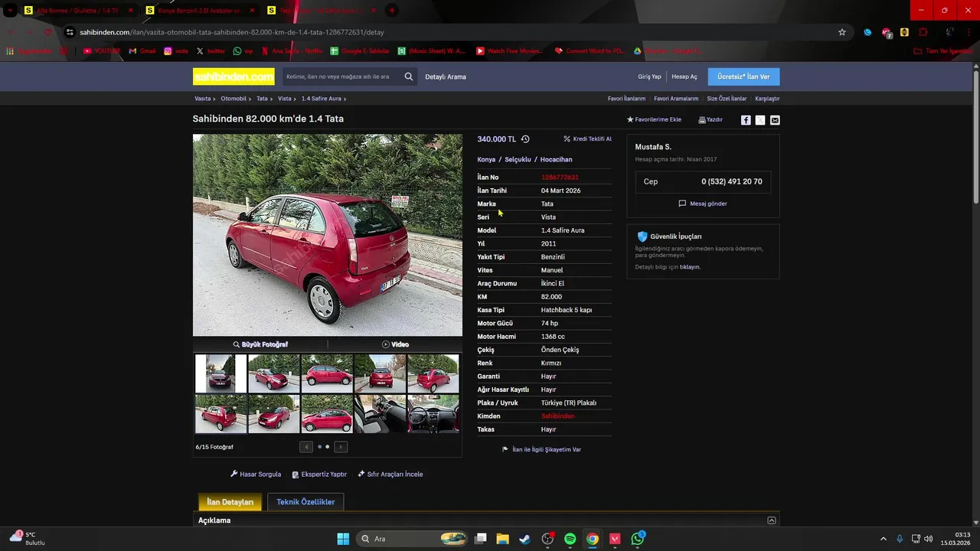Open the Google E-Tablolar bookmark
The width and height of the screenshot is (980, 551).
(x=360, y=51)
